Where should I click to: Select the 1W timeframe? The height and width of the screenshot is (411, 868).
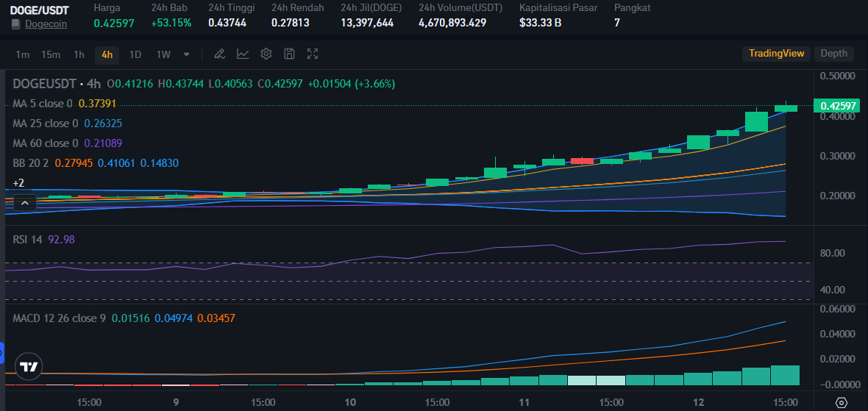pos(163,54)
